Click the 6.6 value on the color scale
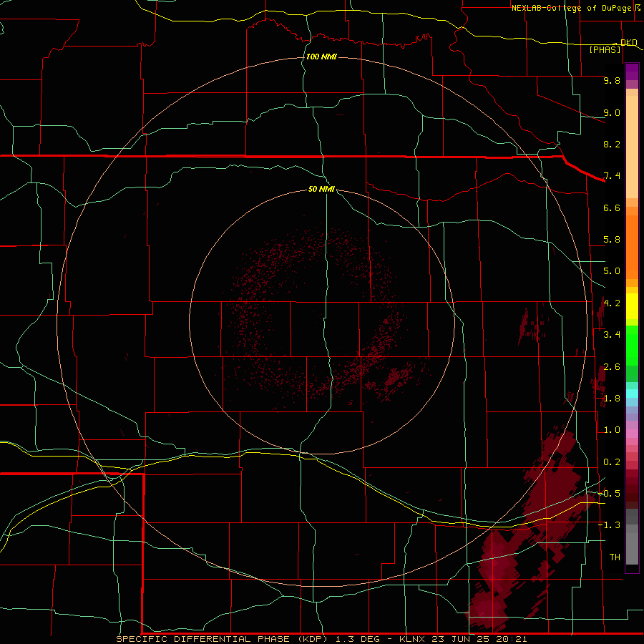Image resolution: width=644 pixels, height=644 pixels. click(612, 208)
